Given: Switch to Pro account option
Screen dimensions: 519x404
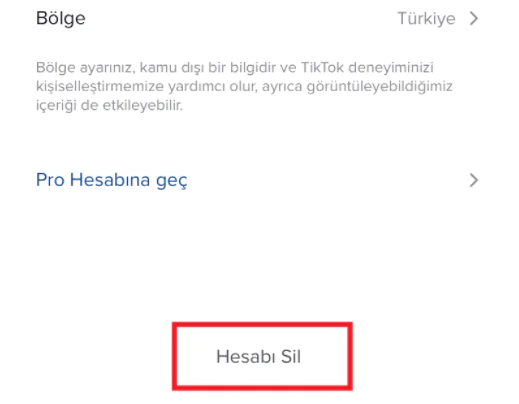Looking at the screenshot, I should 111,180.
